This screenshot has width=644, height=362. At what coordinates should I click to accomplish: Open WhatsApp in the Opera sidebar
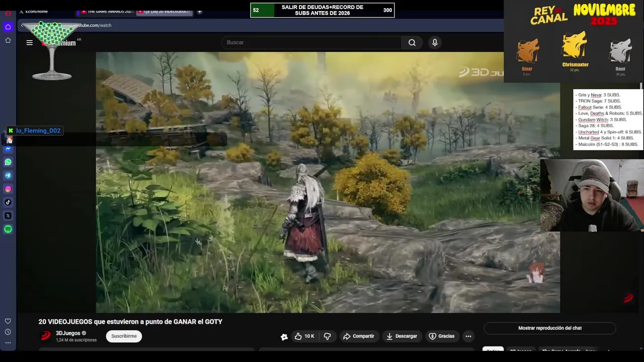8,162
